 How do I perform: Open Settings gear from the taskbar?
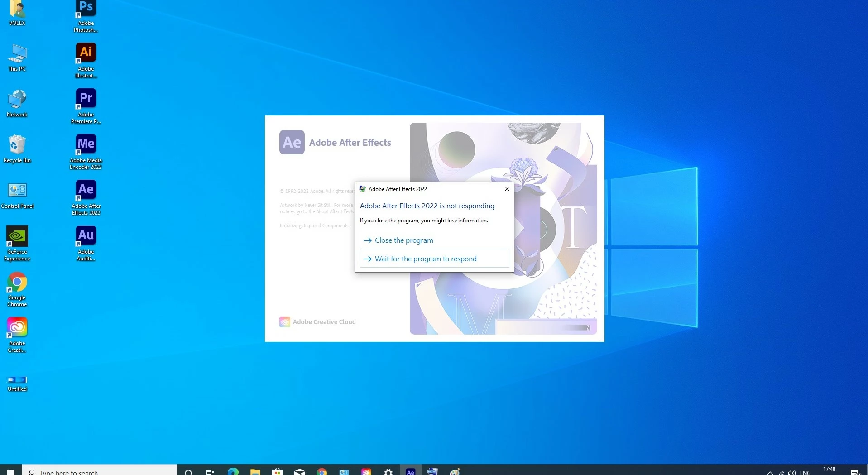388,472
